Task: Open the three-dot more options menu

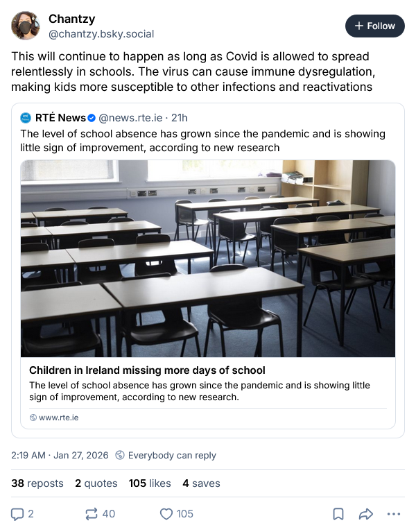Action: coord(393,514)
